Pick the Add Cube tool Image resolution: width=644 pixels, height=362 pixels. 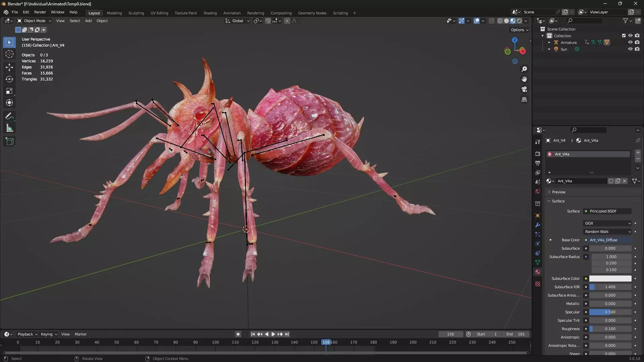[x=9, y=141]
